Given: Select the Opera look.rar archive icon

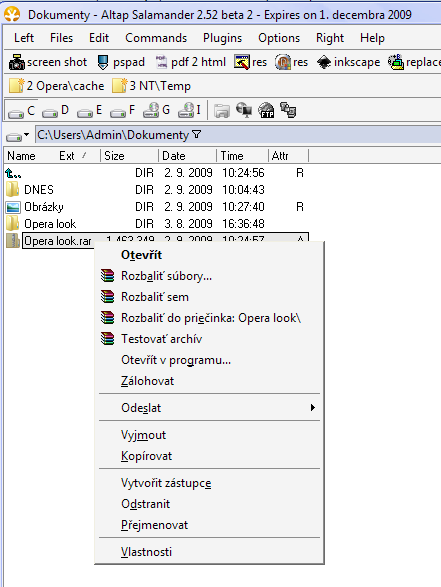Looking at the screenshot, I should [x=13, y=241].
